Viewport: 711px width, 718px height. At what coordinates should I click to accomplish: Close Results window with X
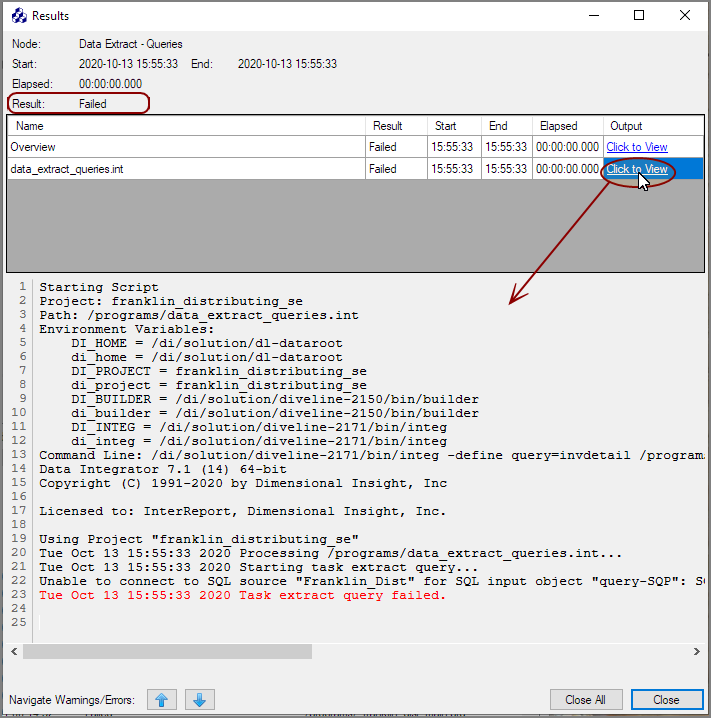[684, 16]
